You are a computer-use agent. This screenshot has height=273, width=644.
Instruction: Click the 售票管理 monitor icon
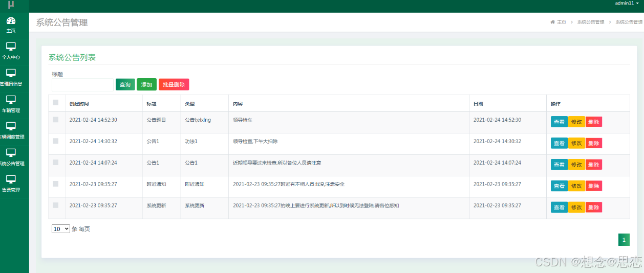pyautogui.click(x=11, y=179)
